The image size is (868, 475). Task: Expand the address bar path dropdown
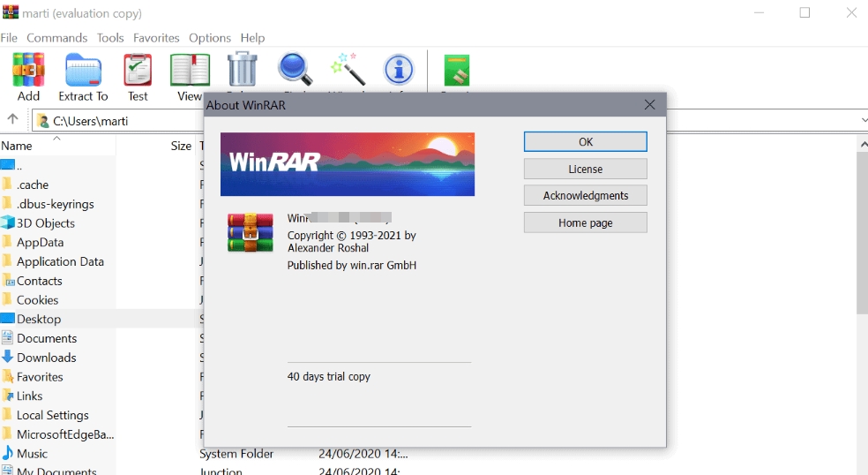pos(864,120)
